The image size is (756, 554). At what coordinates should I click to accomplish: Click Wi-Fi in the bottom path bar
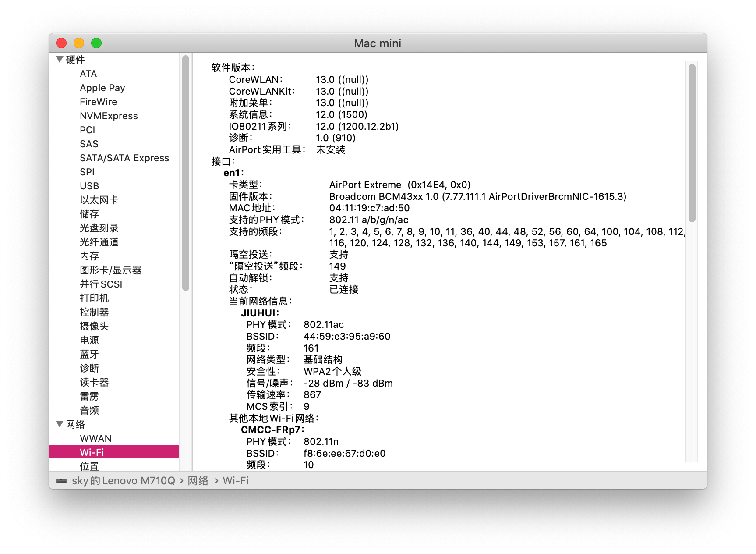click(x=236, y=481)
